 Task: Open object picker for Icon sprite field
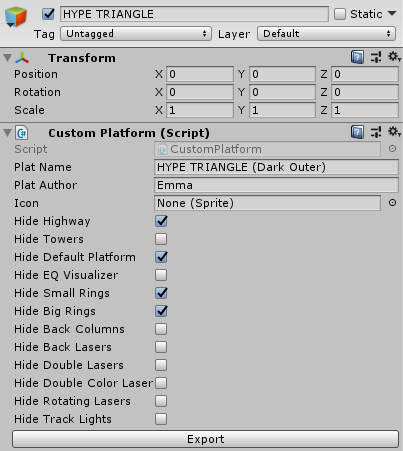392,203
